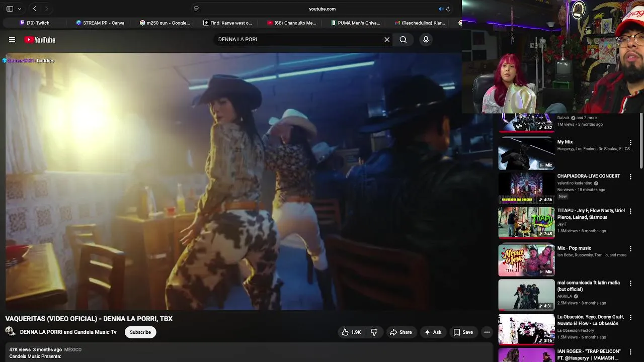Image resolution: width=644 pixels, height=362 pixels.
Task: Open La Obsesión video thumbnail
Action: (x=526, y=329)
